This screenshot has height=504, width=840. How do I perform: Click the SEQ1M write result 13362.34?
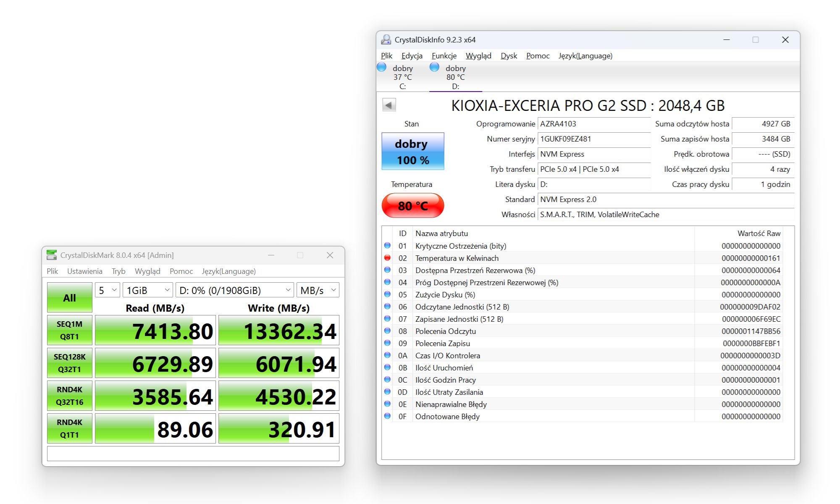coord(279,330)
